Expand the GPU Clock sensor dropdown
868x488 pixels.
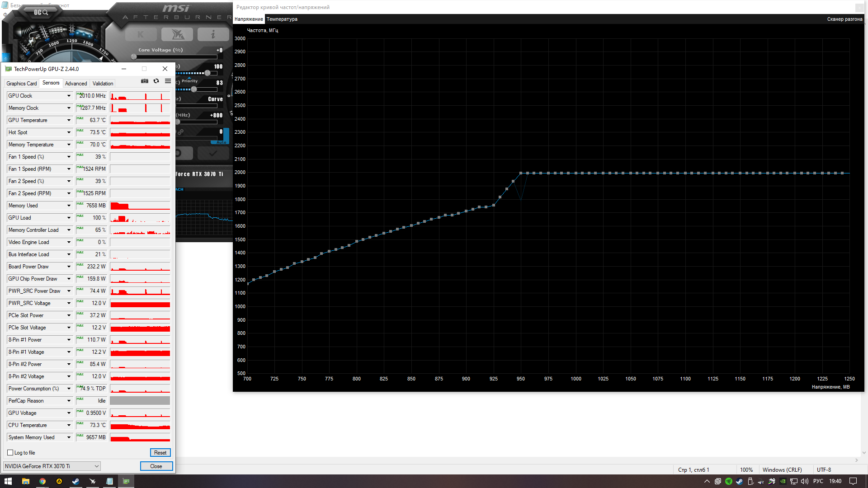pyautogui.click(x=69, y=96)
